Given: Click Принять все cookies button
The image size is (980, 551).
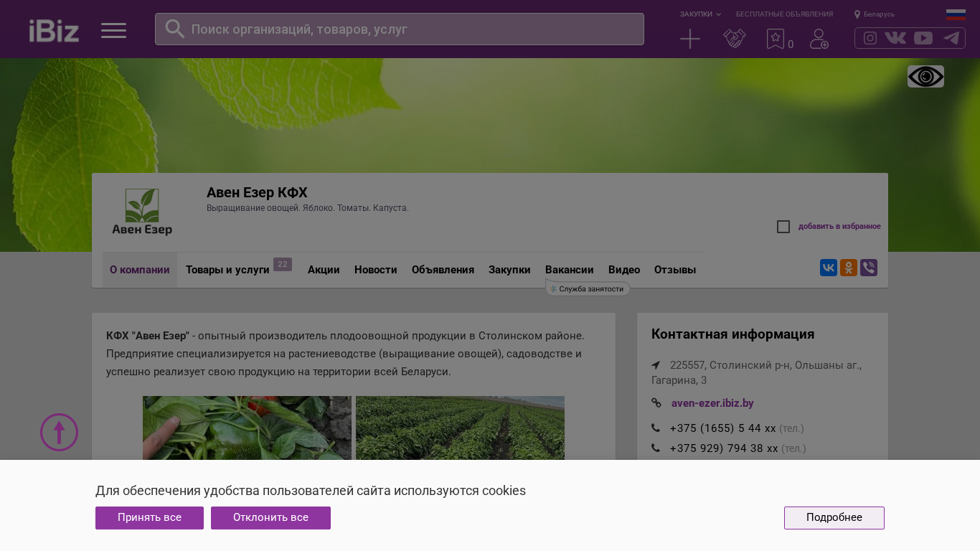Looking at the screenshot, I should click(x=149, y=518).
